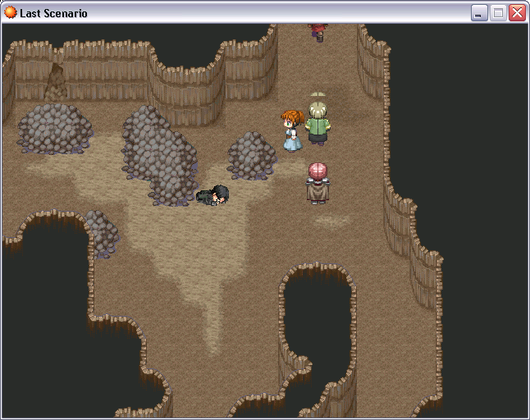Click the red-clothed character at top path

pyautogui.click(x=318, y=33)
